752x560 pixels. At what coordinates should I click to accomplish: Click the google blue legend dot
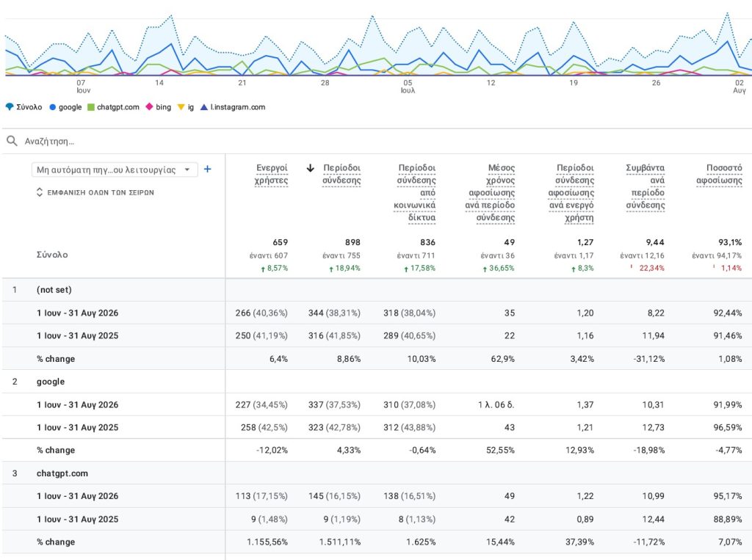[x=53, y=107]
